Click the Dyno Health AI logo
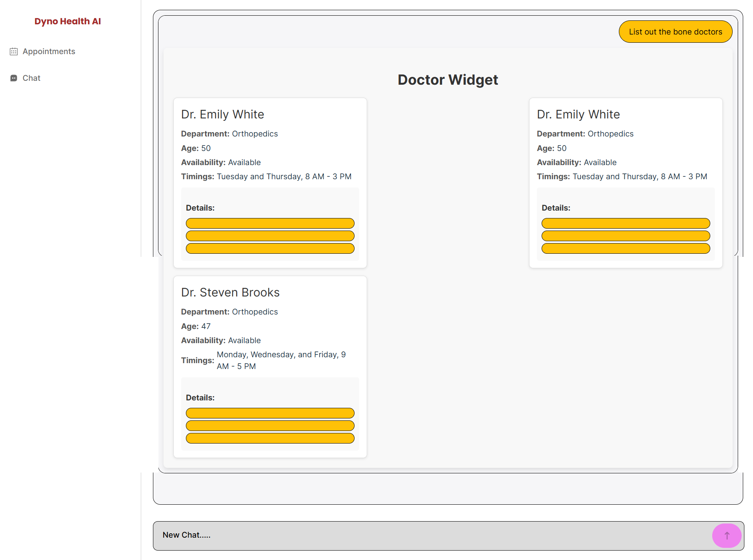Image resolution: width=753 pixels, height=560 pixels. [x=67, y=21]
